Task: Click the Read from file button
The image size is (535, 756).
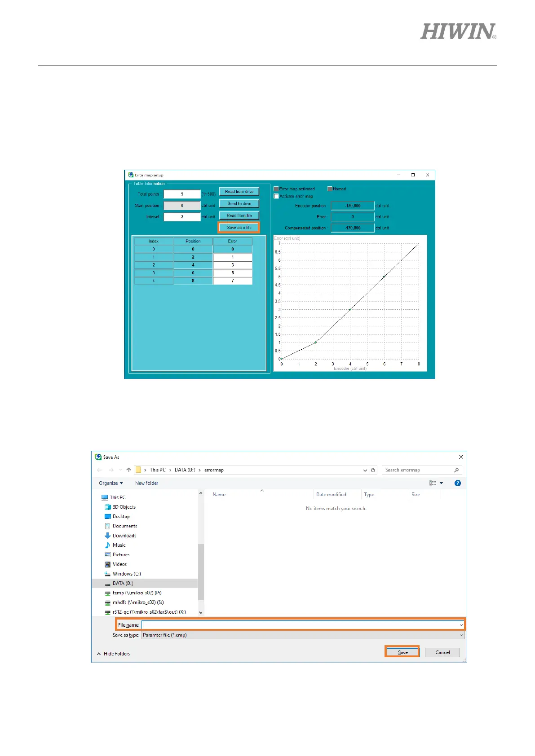Action: [x=239, y=215]
